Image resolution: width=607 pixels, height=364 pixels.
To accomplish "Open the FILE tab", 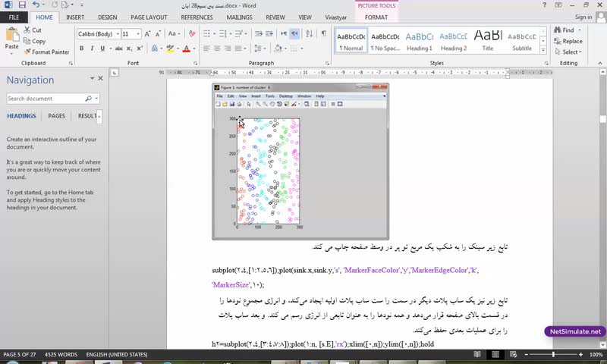I will (14, 17).
